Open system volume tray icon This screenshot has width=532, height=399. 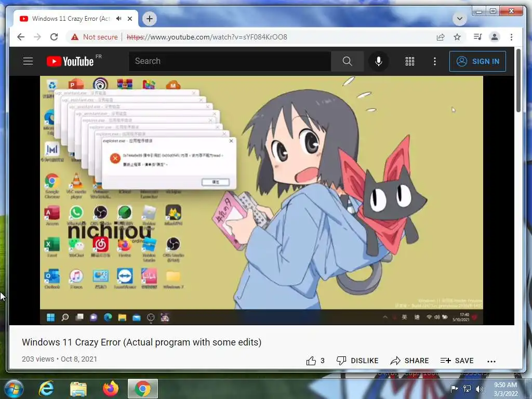[480, 389]
